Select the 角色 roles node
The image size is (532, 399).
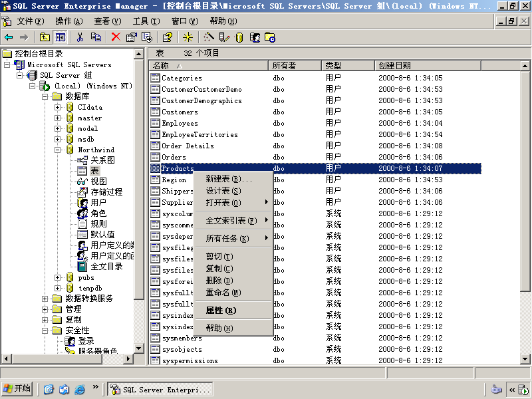(x=98, y=213)
